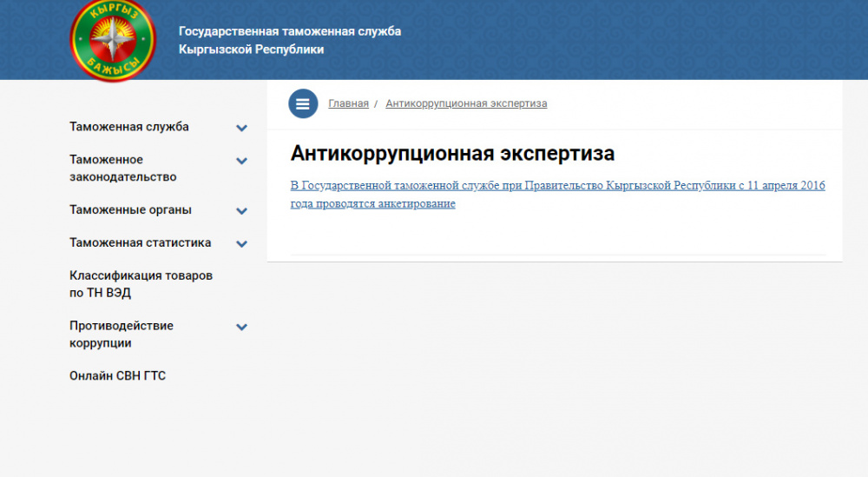This screenshot has width=868, height=477.
Task: Open the round hamburger menu button
Action: [303, 103]
